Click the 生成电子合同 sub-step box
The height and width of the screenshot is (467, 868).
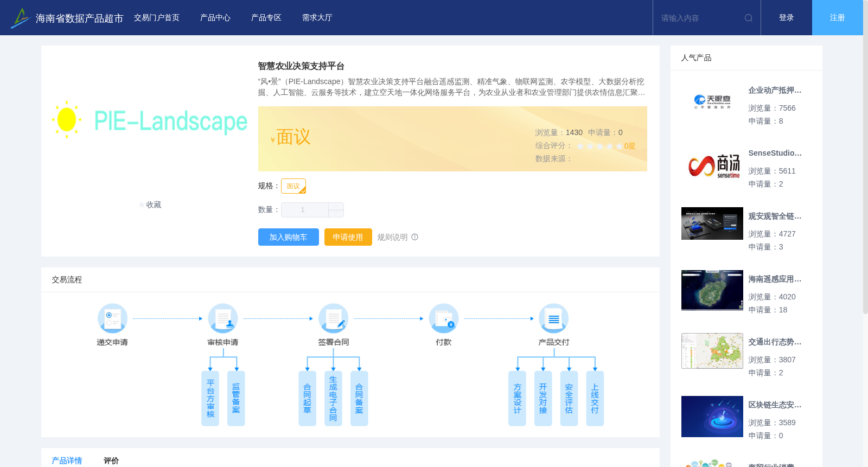[x=333, y=399]
